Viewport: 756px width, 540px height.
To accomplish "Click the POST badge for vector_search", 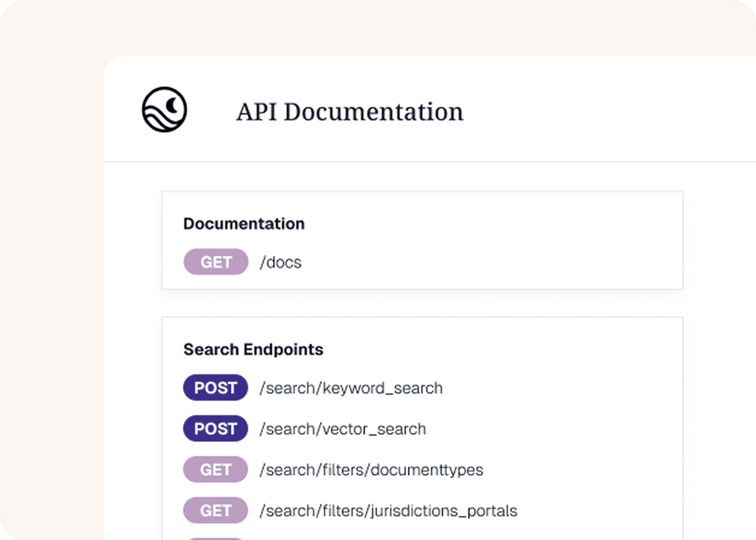I will (215, 428).
